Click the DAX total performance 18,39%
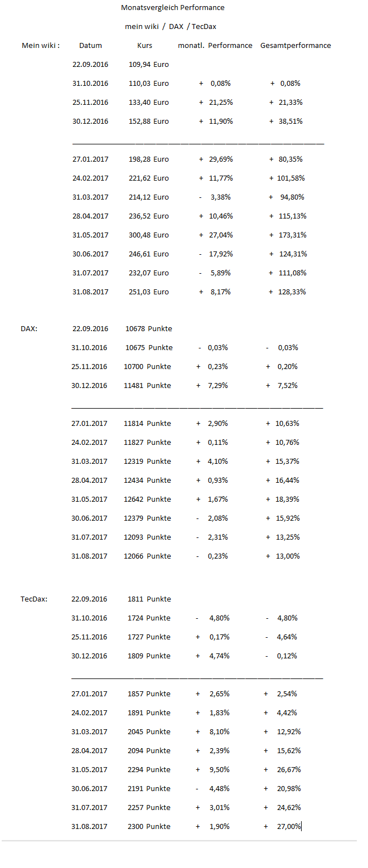This screenshot has width=368, height=868. click(287, 500)
